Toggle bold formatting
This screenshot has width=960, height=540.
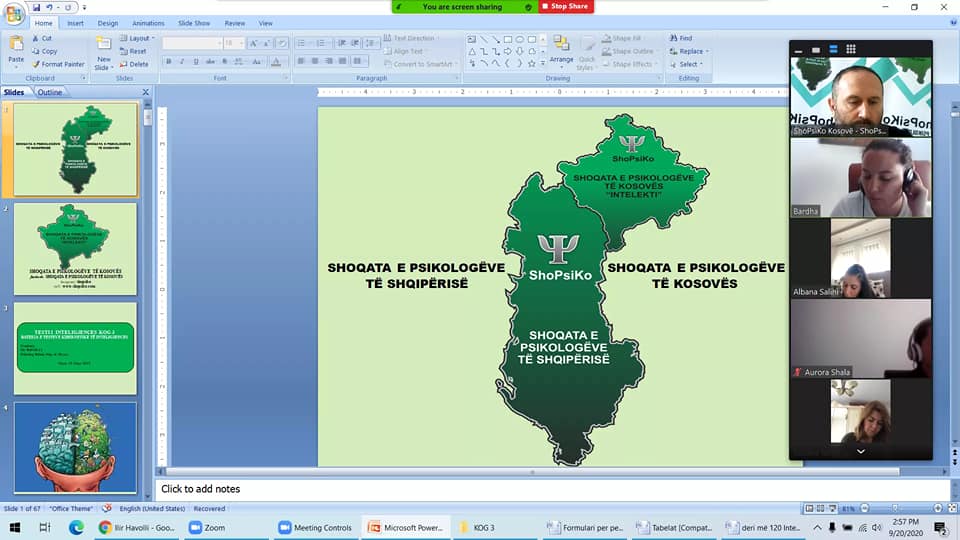point(169,61)
